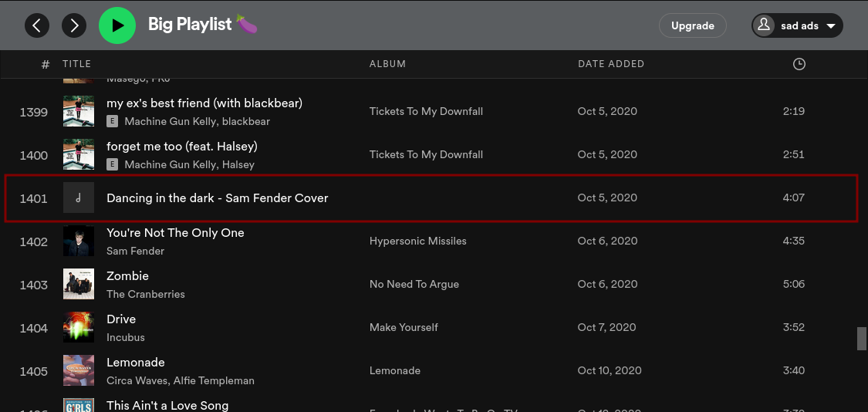Open artist Halsey link
This screenshot has height=412, width=868.
pos(238,164)
